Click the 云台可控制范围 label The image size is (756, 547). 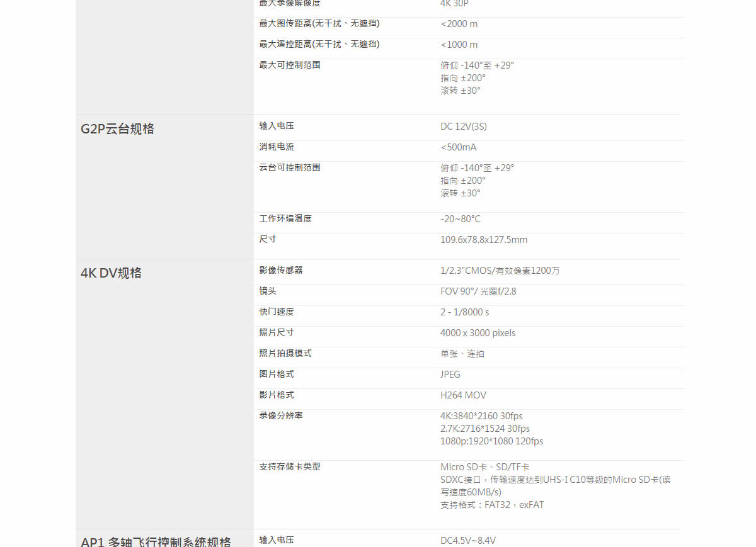[x=289, y=168]
